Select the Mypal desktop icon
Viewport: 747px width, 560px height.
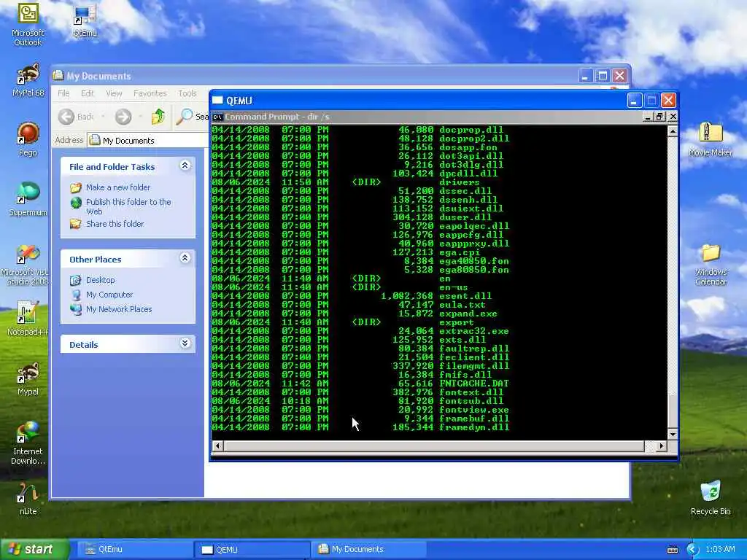pos(28,379)
